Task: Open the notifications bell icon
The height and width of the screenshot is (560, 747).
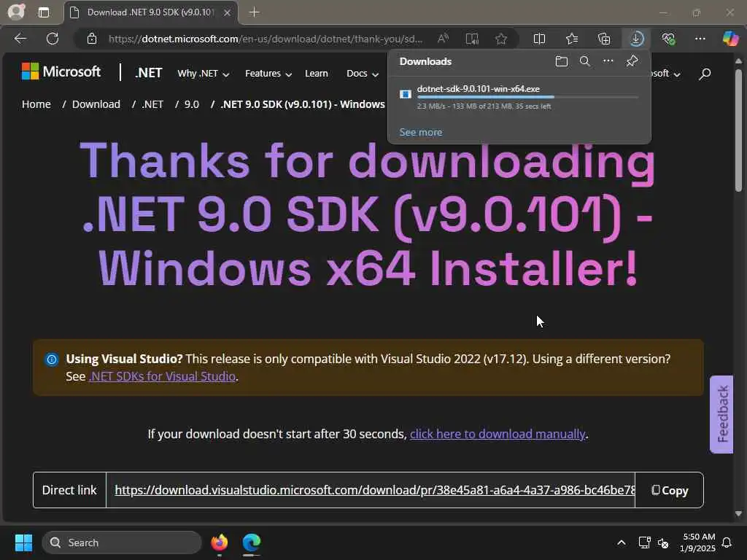Action: point(727,542)
